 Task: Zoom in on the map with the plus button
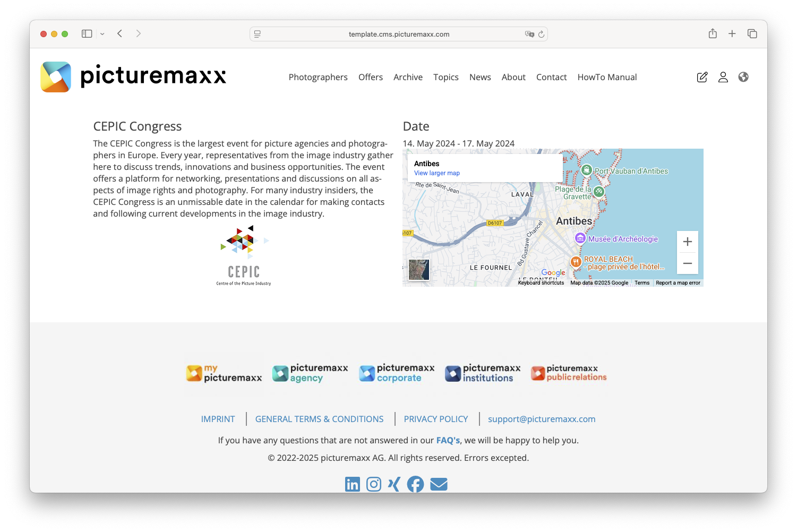click(688, 242)
